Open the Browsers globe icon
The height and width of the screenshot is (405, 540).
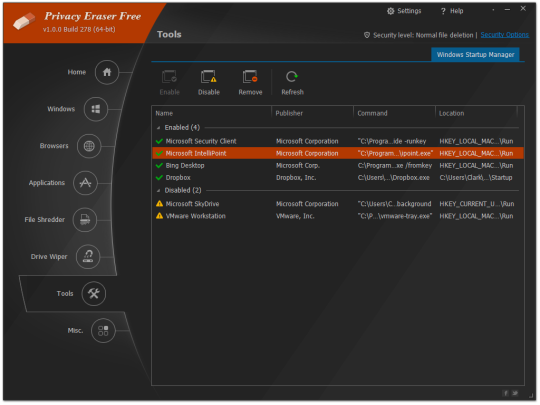[89, 146]
